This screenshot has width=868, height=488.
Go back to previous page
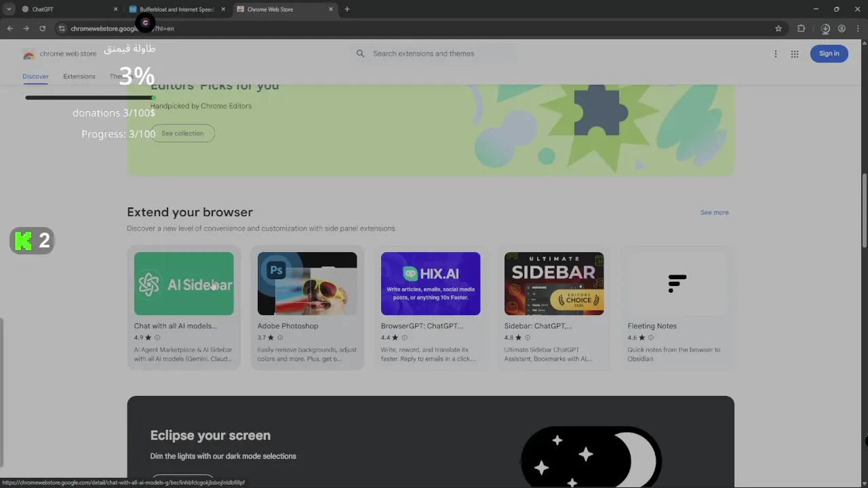(x=9, y=28)
